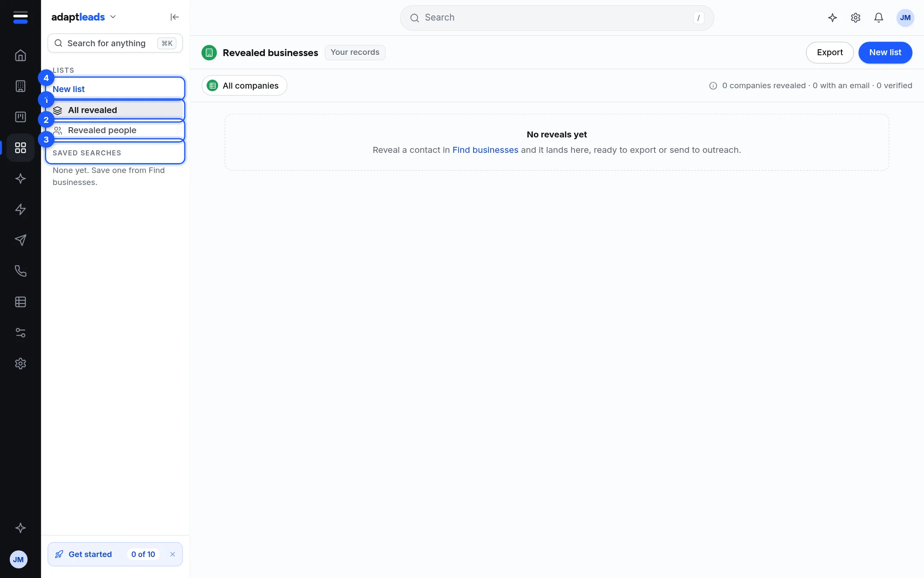
Task: Open settings gear in top bar
Action: click(x=856, y=18)
